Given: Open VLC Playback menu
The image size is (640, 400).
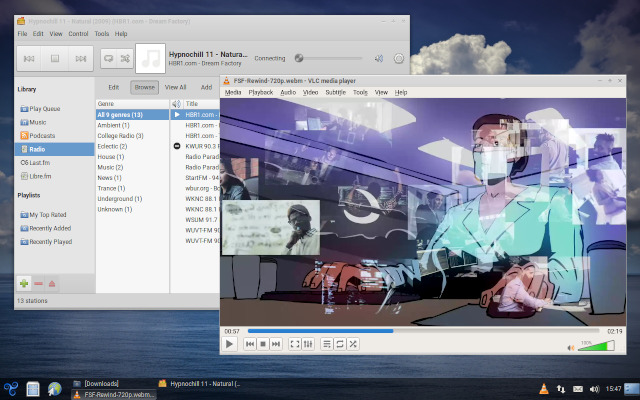Looking at the screenshot, I should point(260,92).
